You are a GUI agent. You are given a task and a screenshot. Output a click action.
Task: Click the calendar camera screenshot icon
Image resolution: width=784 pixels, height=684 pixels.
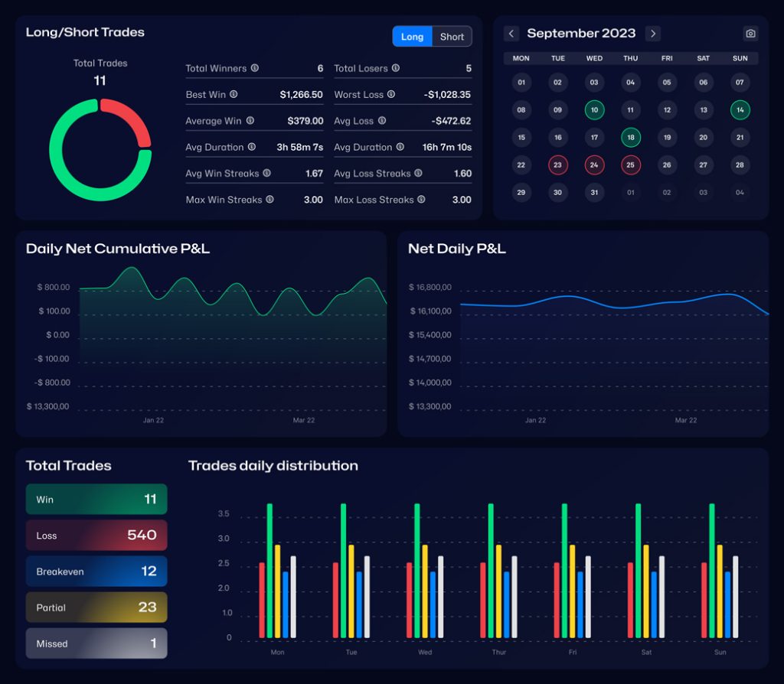point(750,34)
